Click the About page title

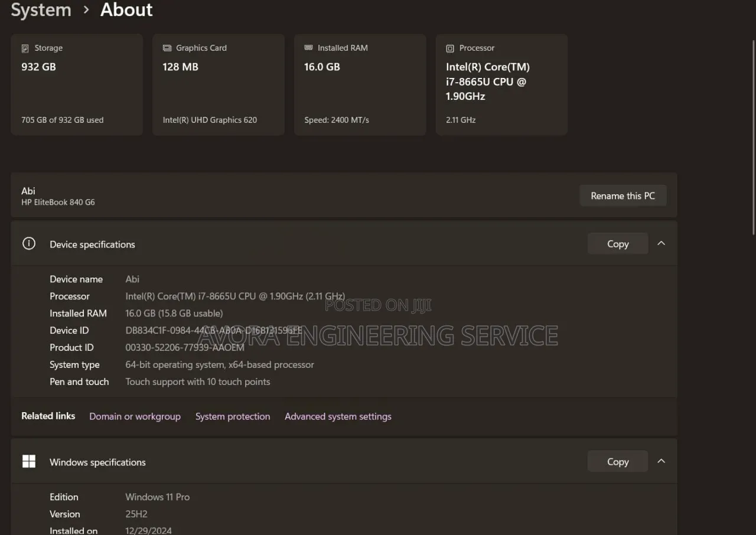tap(126, 10)
